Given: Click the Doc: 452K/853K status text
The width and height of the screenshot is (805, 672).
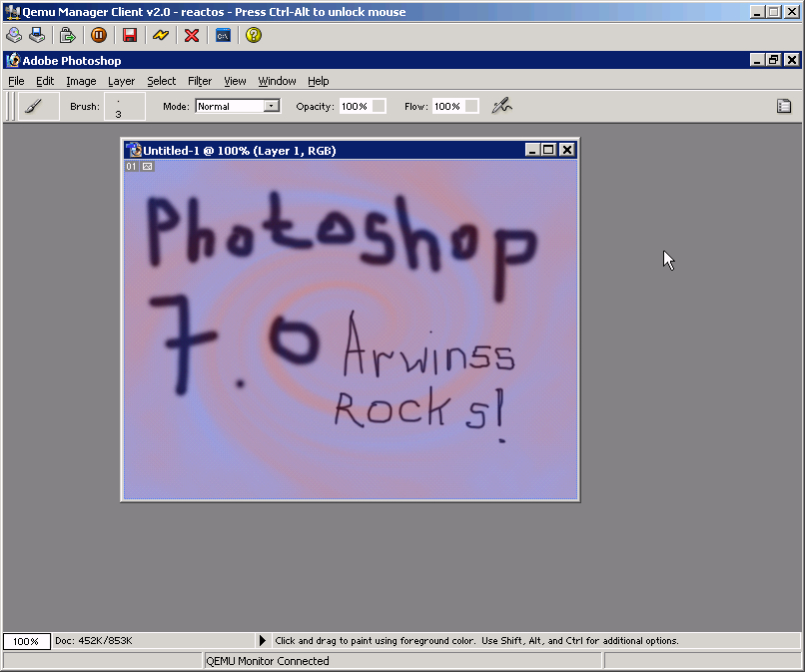Looking at the screenshot, I should [94, 641].
